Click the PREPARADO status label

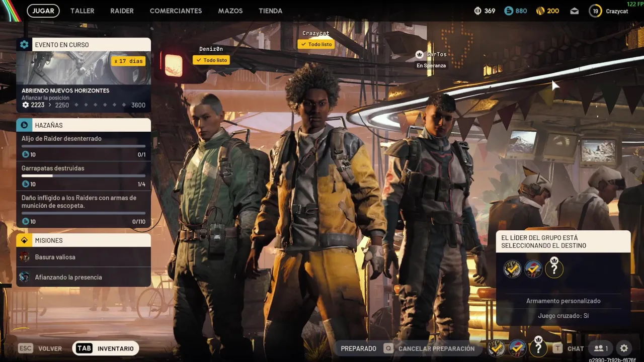pos(358,348)
